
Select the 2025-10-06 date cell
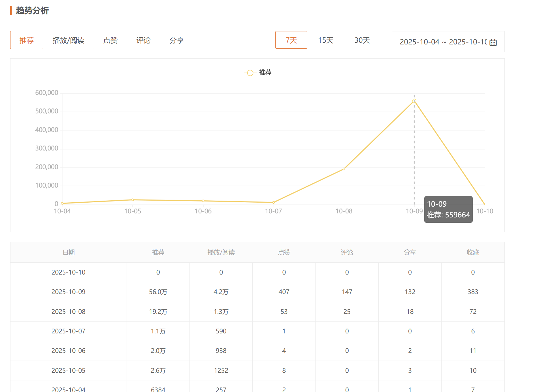pyautogui.click(x=69, y=351)
